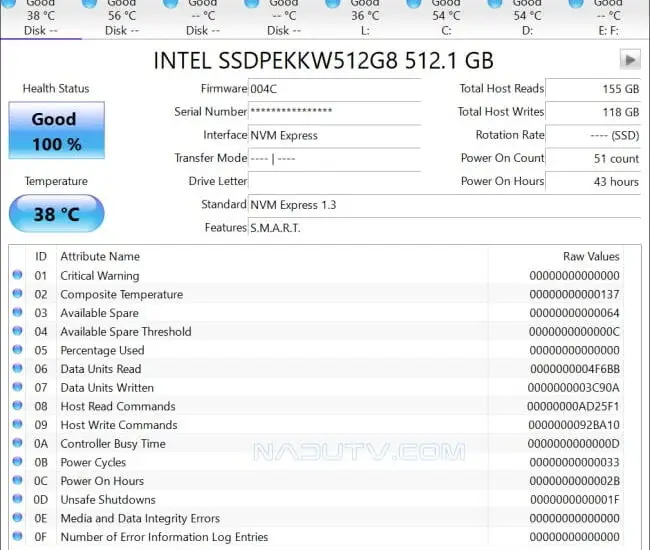Select the Critical Warning attribute name

(x=99, y=276)
